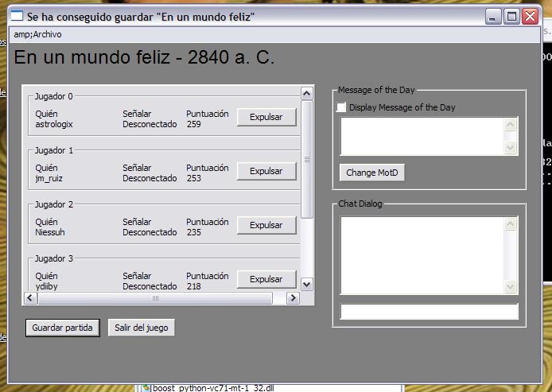Viewport: 552px width, 392px height.
Task: Maximize the game window
Action: coord(512,16)
